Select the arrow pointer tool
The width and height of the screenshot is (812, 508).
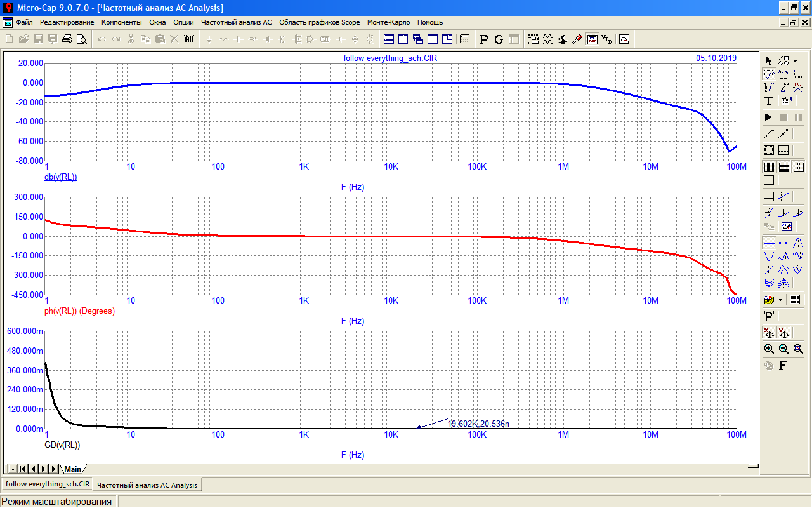coord(769,60)
